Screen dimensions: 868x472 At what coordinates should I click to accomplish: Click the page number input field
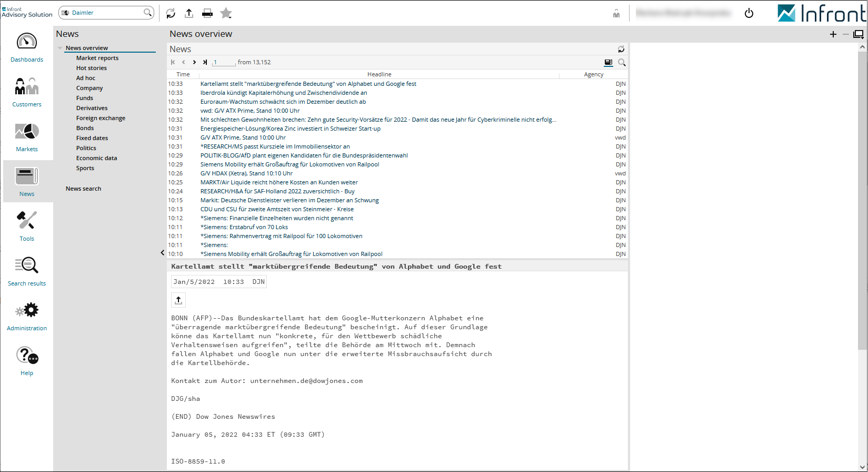224,62
